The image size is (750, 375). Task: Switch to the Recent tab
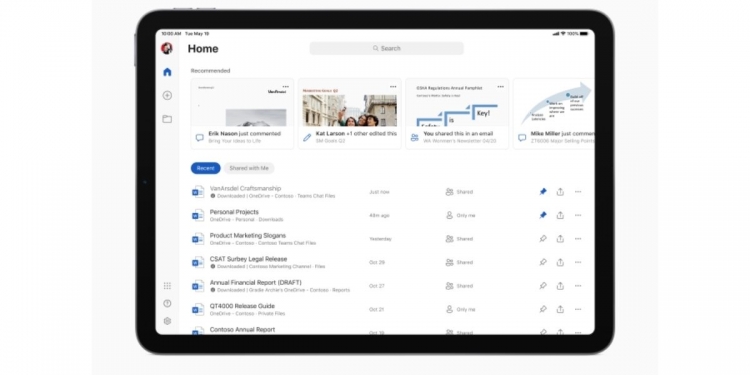coord(206,168)
